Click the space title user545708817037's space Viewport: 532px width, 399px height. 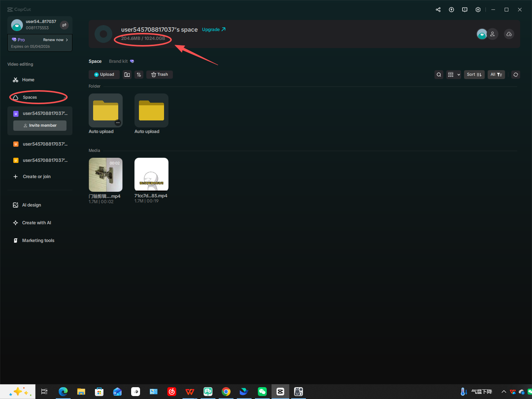[159, 30]
